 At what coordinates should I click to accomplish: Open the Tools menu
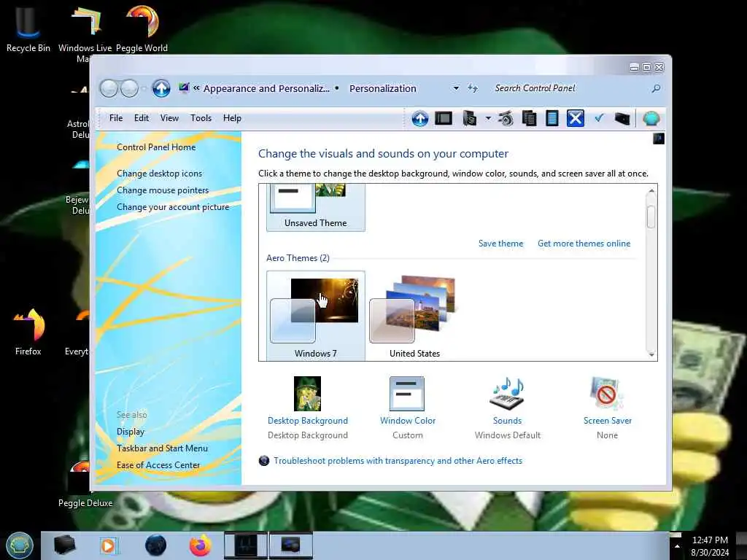(x=201, y=118)
